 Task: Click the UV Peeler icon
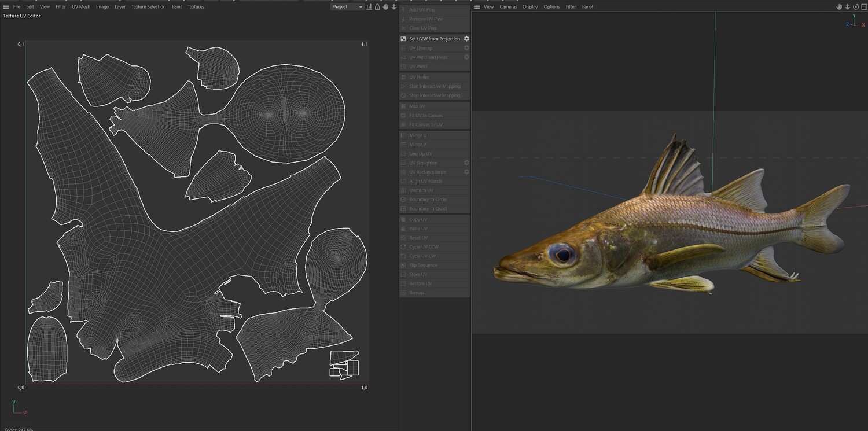tap(403, 77)
